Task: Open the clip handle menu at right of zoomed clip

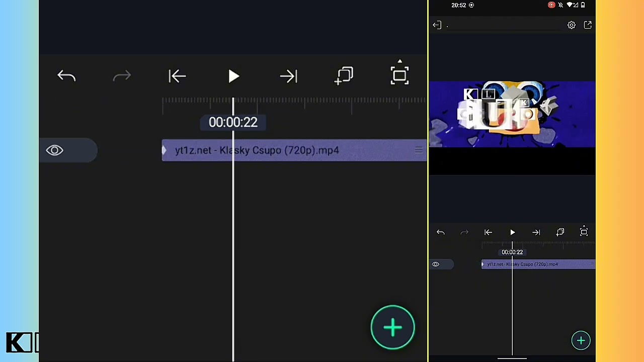Action: [x=419, y=150]
